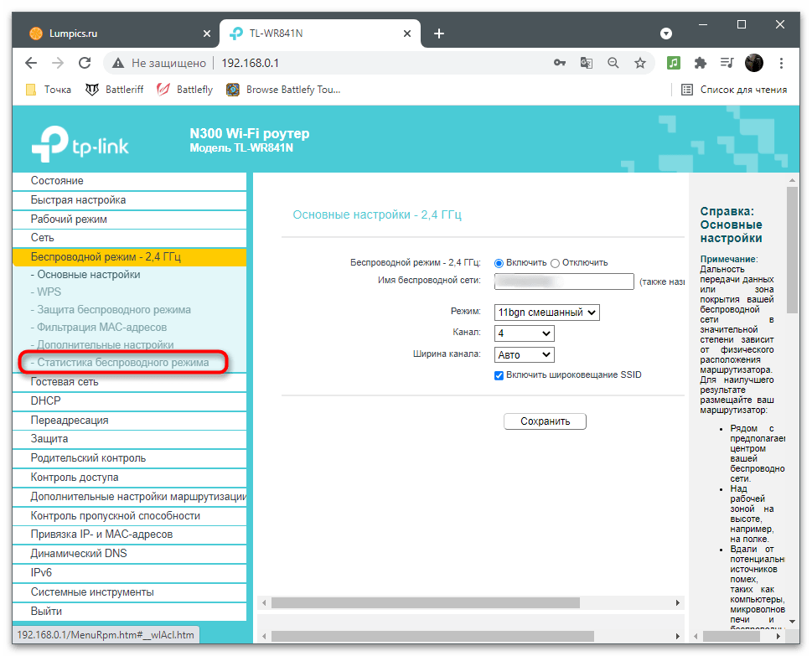
Task: Open the reading list
Action: click(x=733, y=90)
